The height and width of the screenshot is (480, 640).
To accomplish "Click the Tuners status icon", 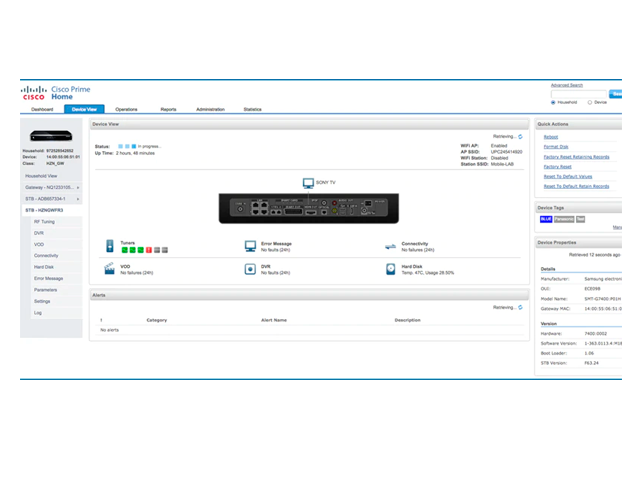I will click(110, 245).
